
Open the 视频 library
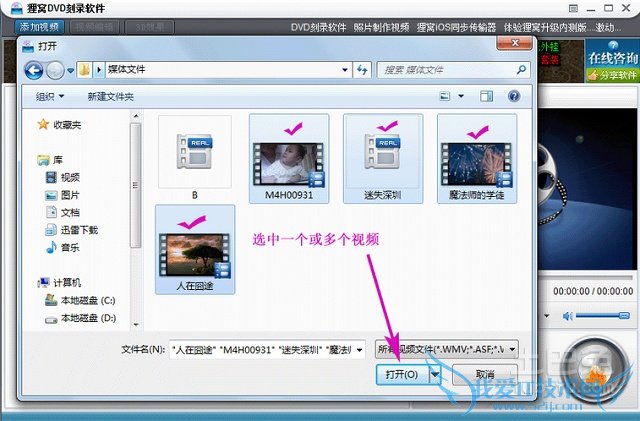[62, 177]
